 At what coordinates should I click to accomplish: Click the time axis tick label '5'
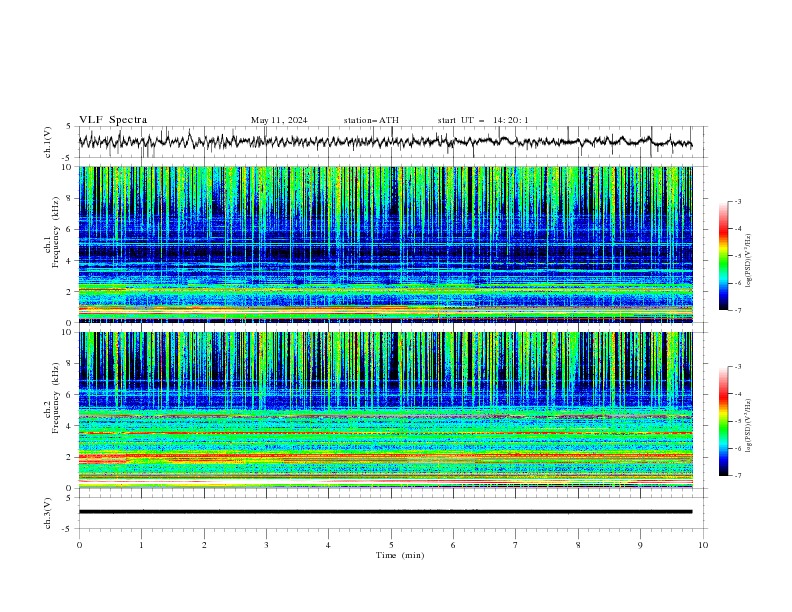pos(391,545)
